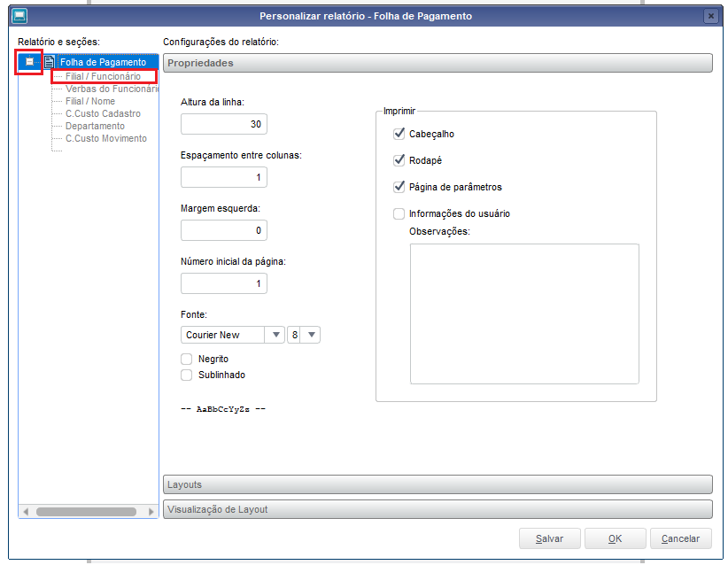Close the Personalizar relatório dialog
Screen dimensions: 728x565
tap(710, 16)
